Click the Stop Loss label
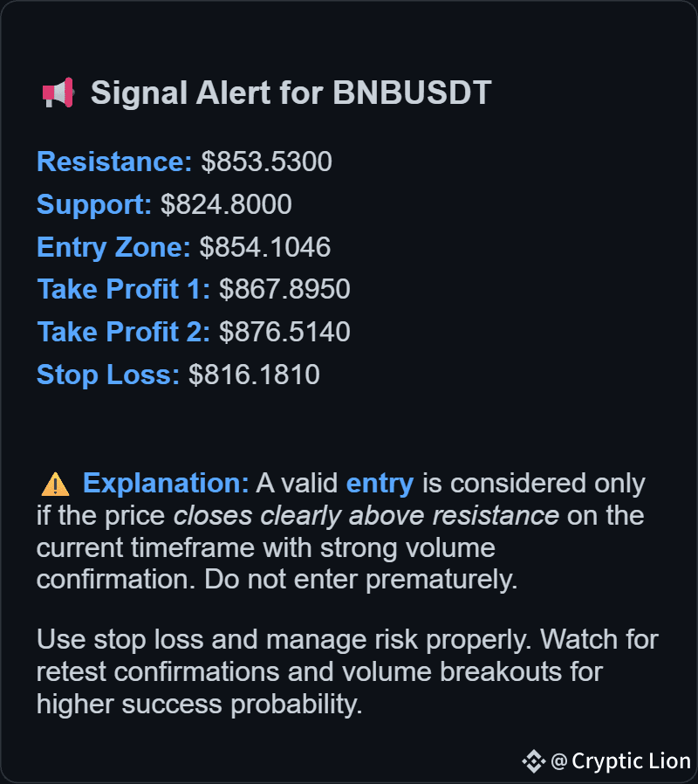698x784 pixels. tap(108, 375)
